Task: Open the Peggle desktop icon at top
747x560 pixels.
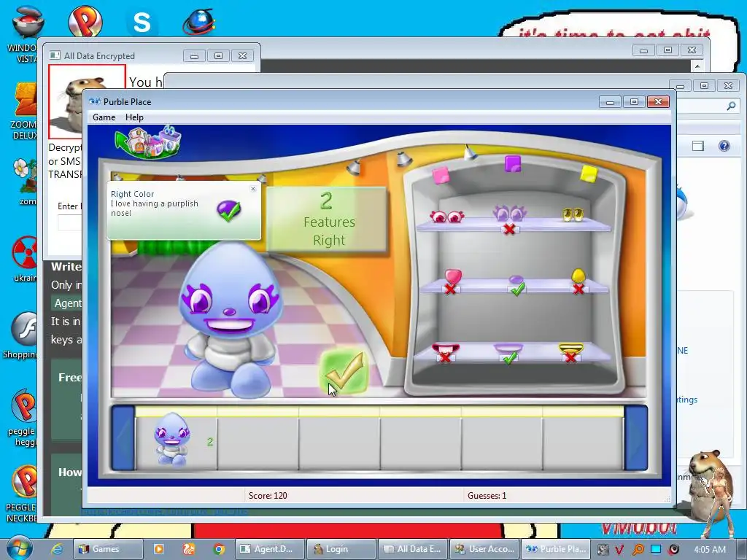Action: 85,21
